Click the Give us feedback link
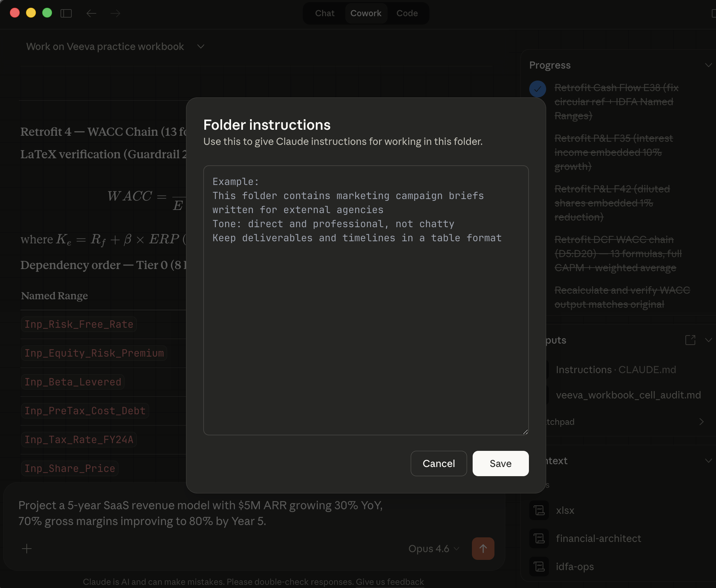The height and width of the screenshot is (588, 716). pos(389,582)
